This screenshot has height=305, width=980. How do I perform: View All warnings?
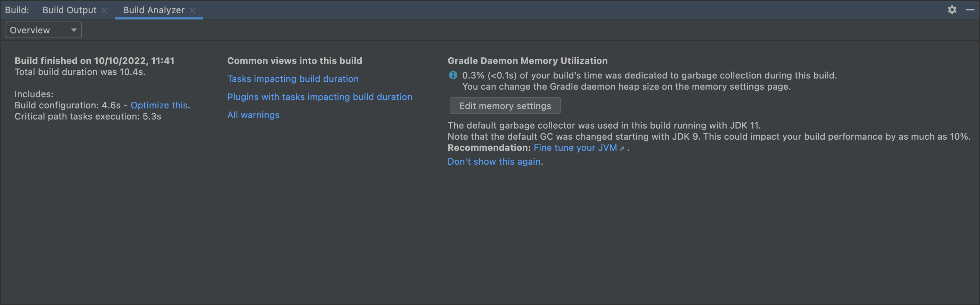[253, 115]
